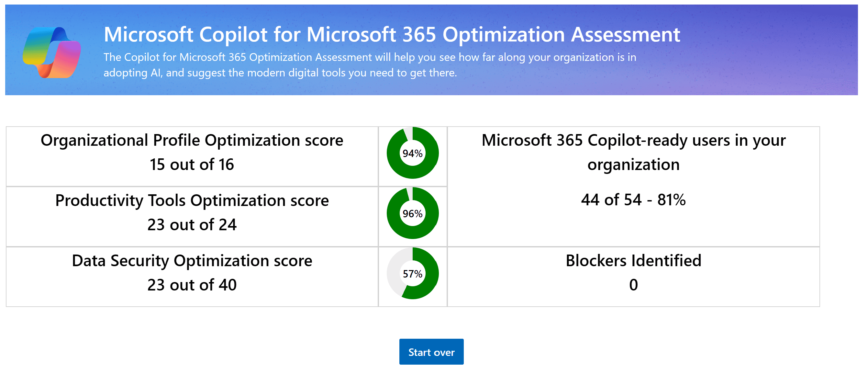Click the Optimization Assessment page title
The width and height of the screenshot is (868, 375).
392,35
